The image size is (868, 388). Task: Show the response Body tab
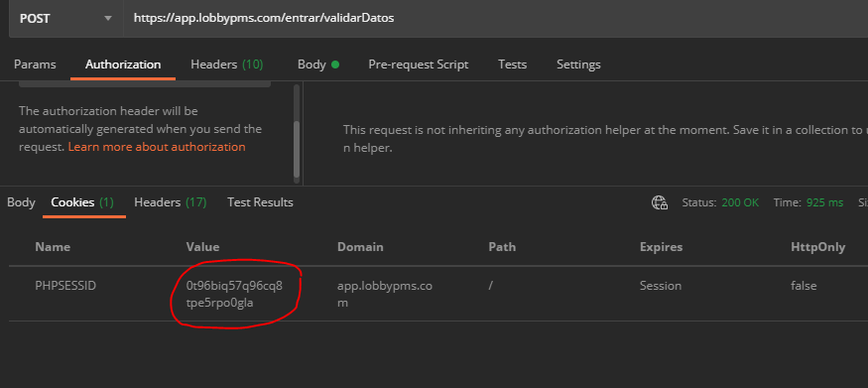click(x=21, y=202)
